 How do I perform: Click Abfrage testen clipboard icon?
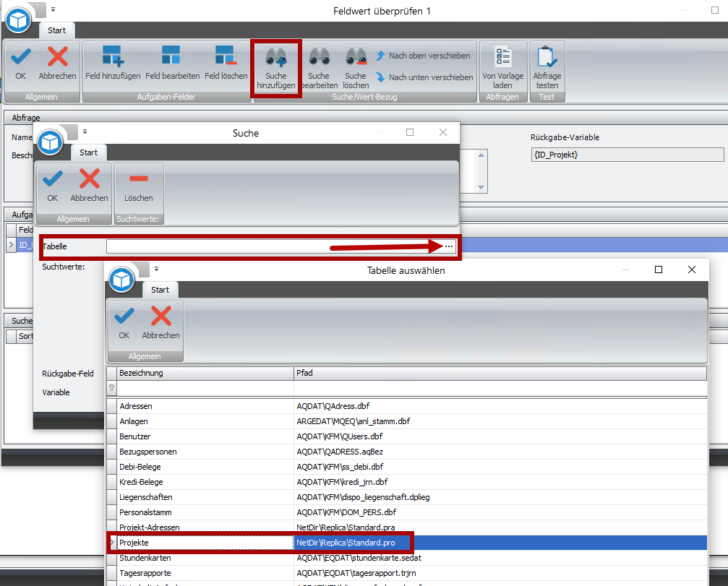tap(547, 56)
